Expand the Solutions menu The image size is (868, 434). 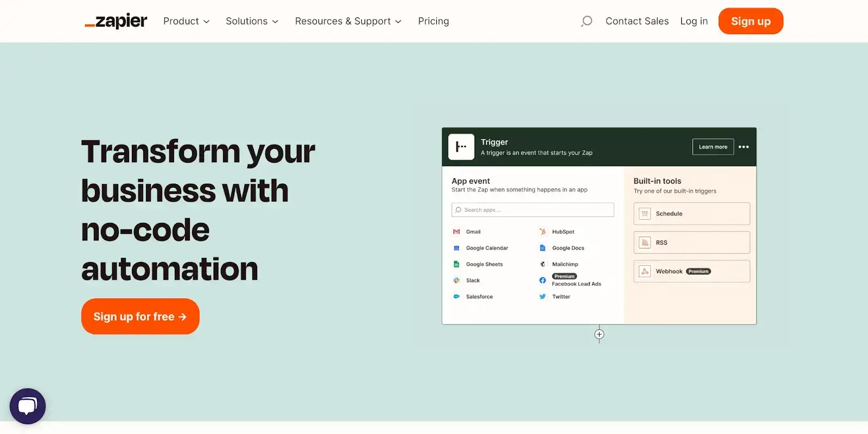pyautogui.click(x=252, y=21)
